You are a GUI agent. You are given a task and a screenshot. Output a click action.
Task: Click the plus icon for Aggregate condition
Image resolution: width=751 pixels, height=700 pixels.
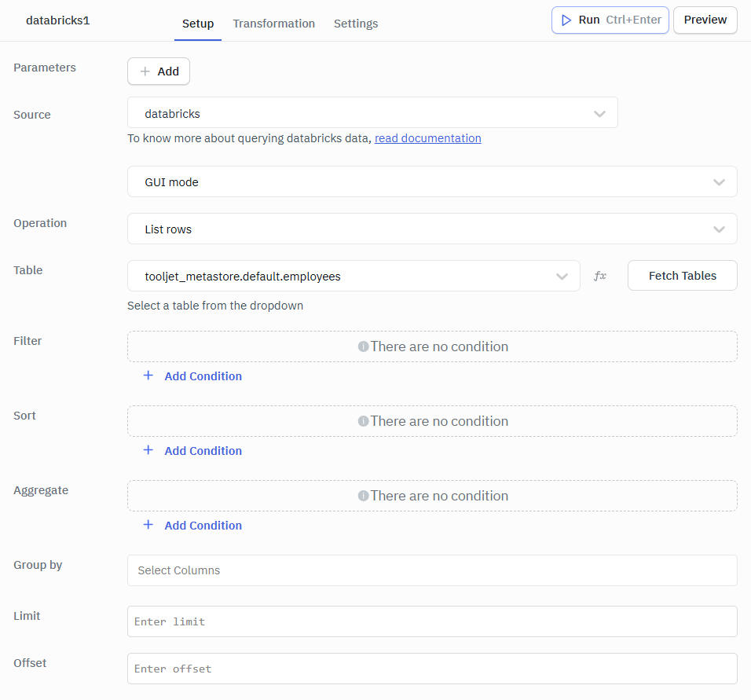(x=148, y=525)
